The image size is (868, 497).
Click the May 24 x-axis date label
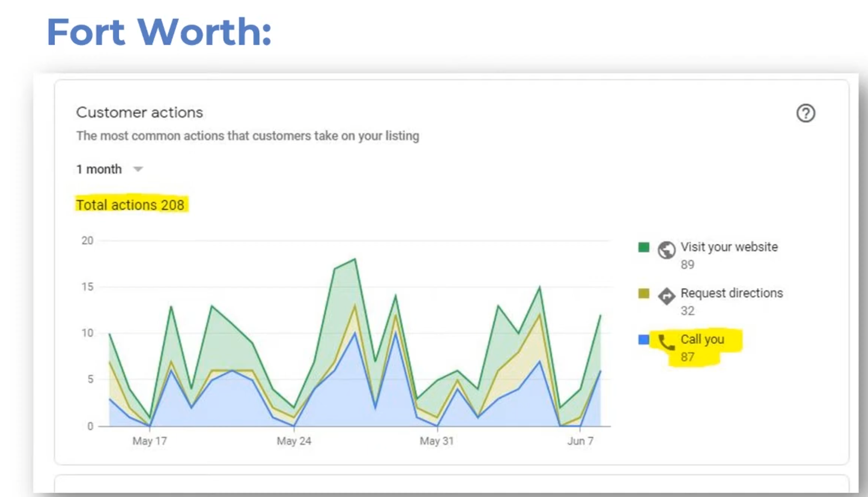tap(294, 441)
